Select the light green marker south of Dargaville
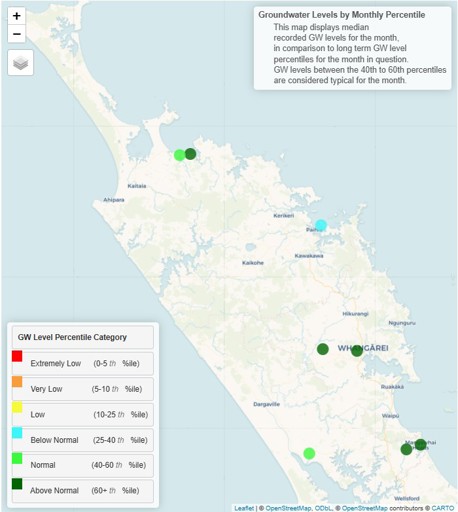This screenshot has width=458, height=512. (x=309, y=453)
